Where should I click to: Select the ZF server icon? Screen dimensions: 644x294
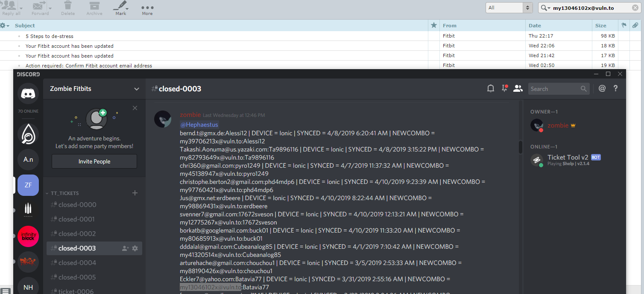tap(28, 185)
